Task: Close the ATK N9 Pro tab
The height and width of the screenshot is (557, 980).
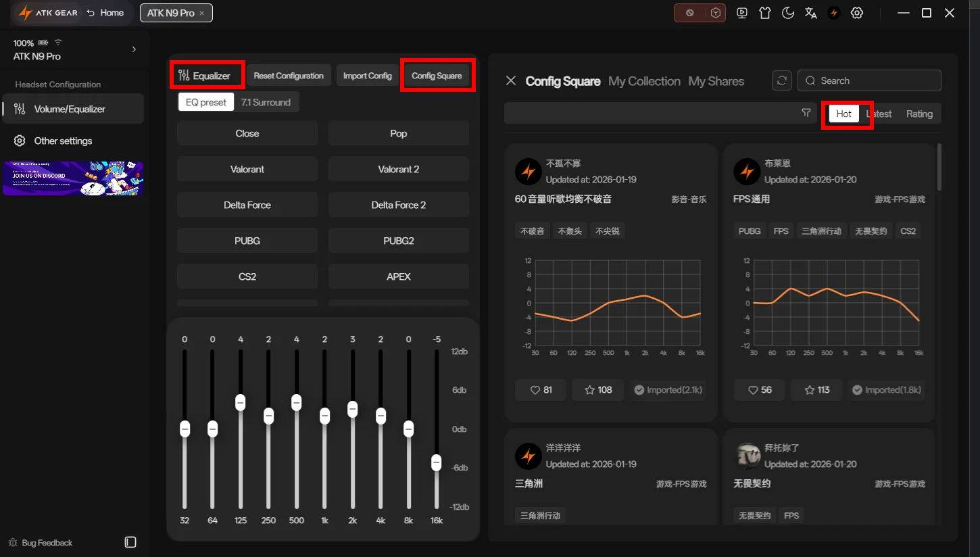Action: pos(201,13)
